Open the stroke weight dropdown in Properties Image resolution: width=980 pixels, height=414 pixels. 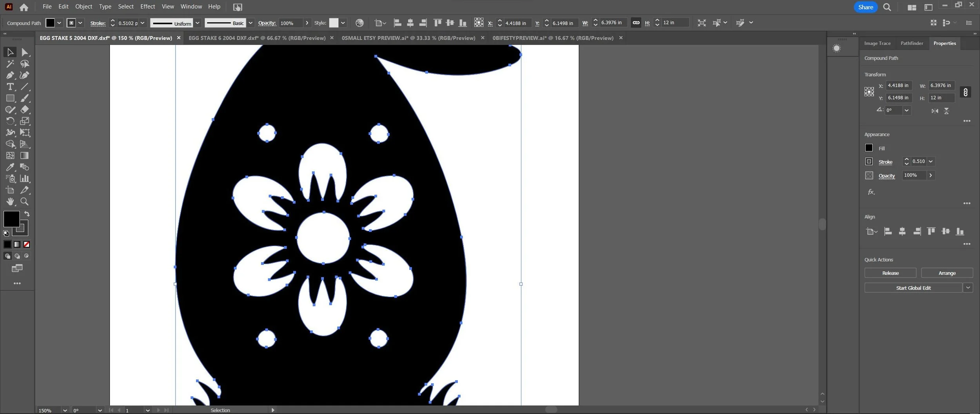(x=931, y=161)
